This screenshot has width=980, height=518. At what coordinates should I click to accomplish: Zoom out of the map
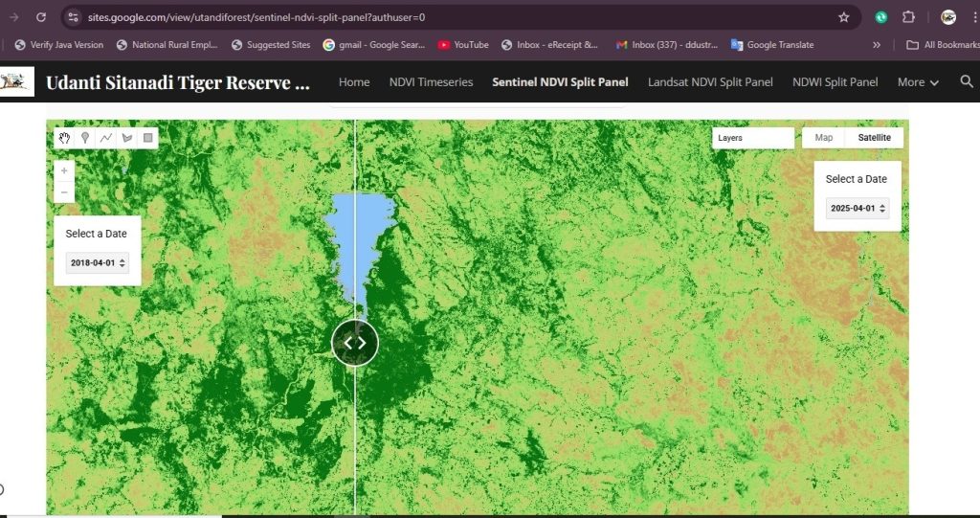pos(64,192)
